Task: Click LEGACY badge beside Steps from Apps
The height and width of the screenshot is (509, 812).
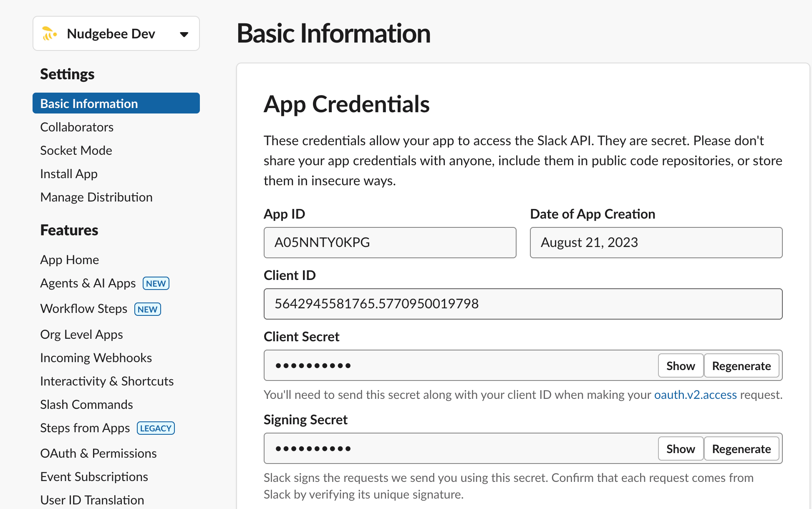Action: coord(156,428)
